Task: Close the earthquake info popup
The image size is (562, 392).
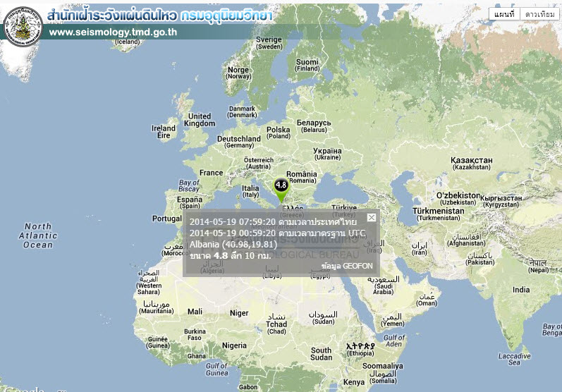Action: [x=372, y=217]
